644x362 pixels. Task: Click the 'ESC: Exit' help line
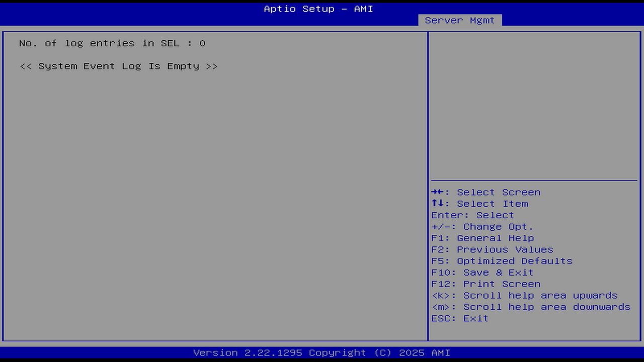(460, 318)
